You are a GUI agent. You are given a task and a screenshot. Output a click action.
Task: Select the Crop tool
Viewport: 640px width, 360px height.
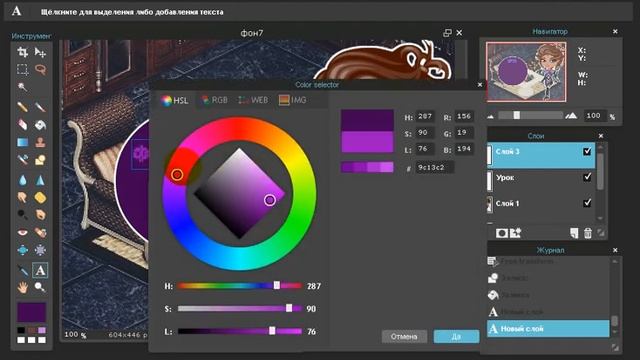tap(22, 52)
